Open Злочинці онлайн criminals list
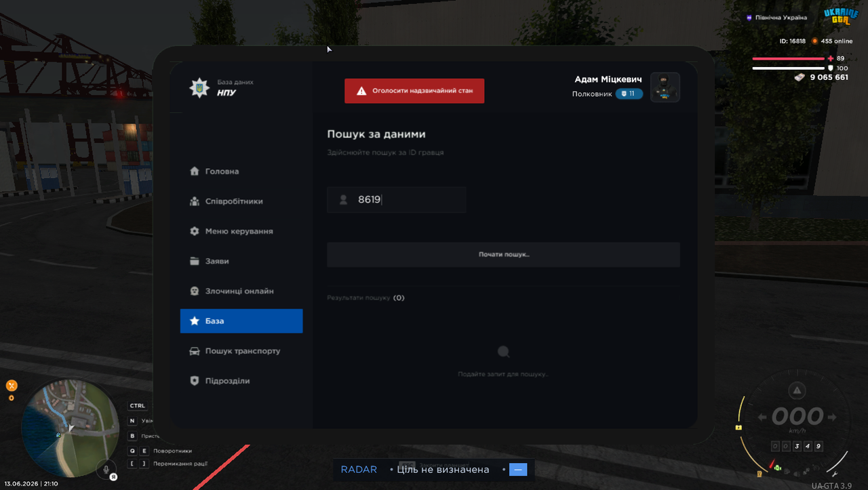Image resolution: width=868 pixels, height=490 pixels. 241,291
